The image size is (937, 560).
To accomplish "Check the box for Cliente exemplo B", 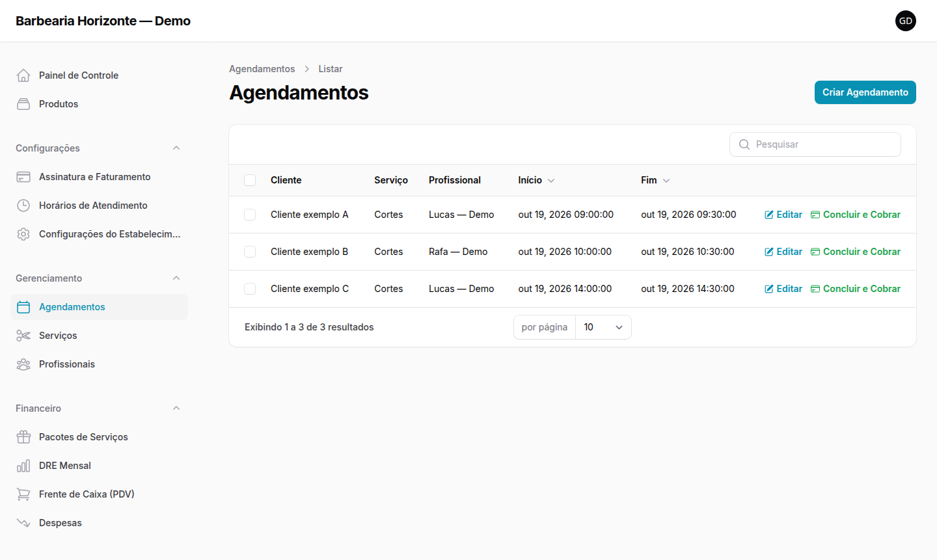I will (x=250, y=252).
